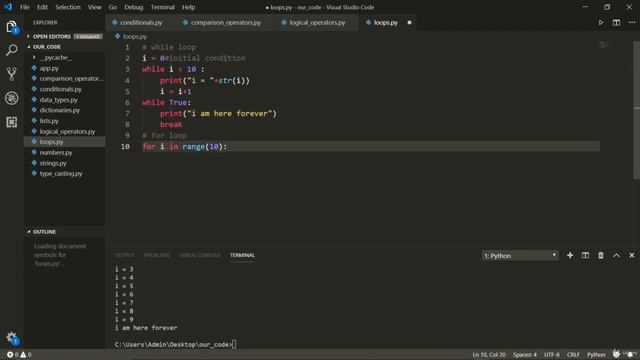Select the TERMINAL panel tab
This screenshot has width=640, height=360.
242,255
